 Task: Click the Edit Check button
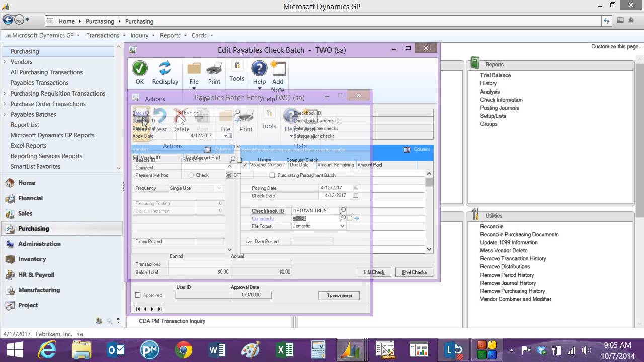coord(374,272)
